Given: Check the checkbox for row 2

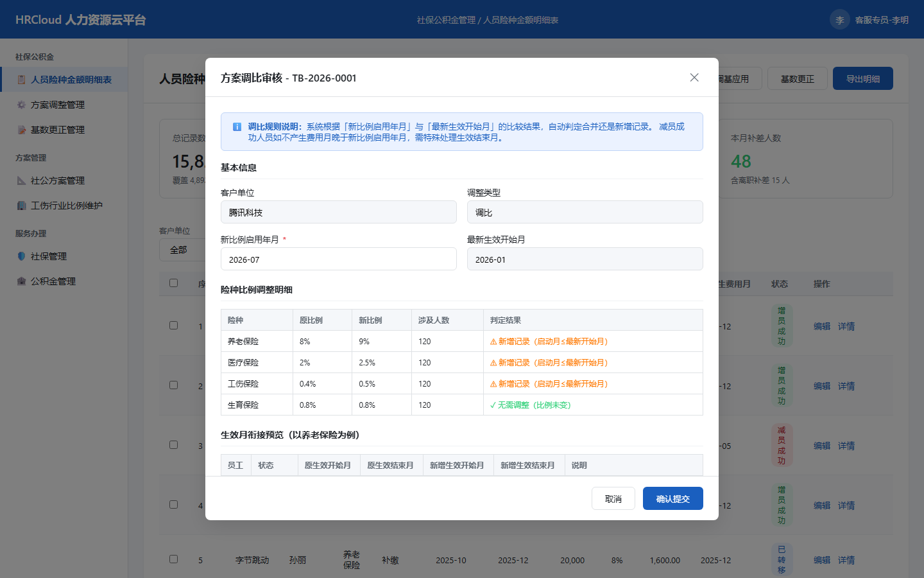Looking at the screenshot, I should point(173,385).
